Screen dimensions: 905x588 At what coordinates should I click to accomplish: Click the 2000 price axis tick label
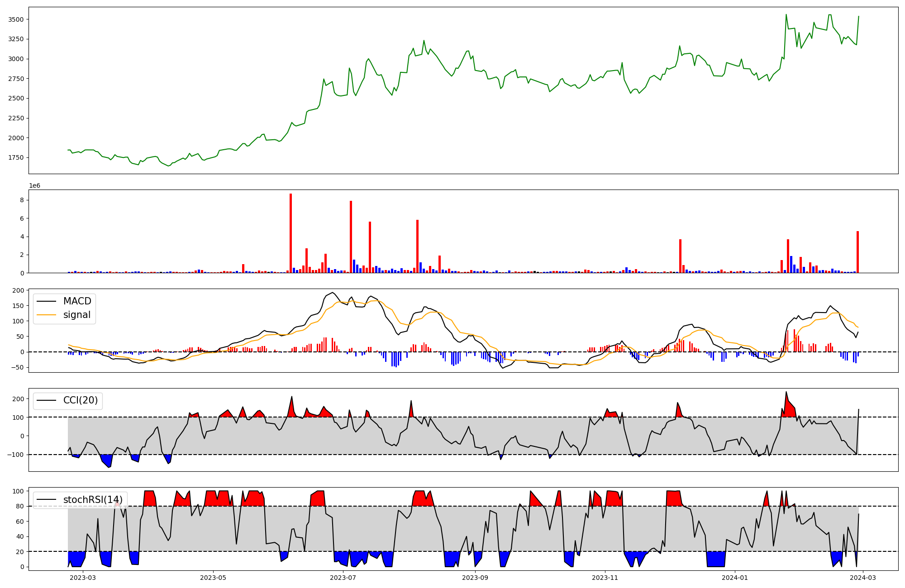point(16,138)
